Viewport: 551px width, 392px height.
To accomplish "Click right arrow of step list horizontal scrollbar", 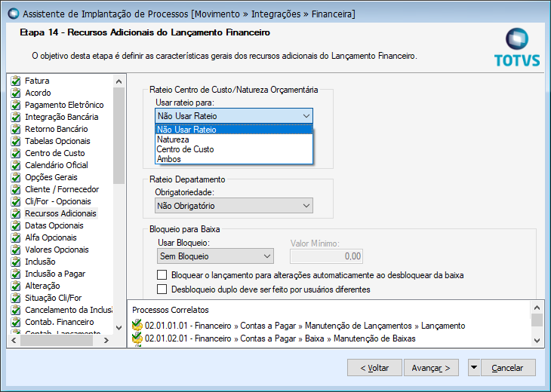I will point(106,340).
